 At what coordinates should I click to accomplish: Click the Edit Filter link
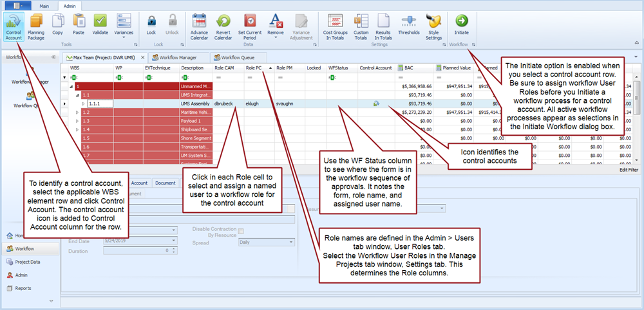pos(629,170)
